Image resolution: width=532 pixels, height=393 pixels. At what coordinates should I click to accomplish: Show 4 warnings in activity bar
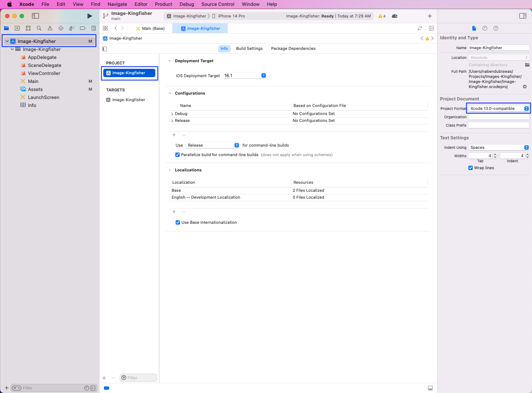click(382, 16)
